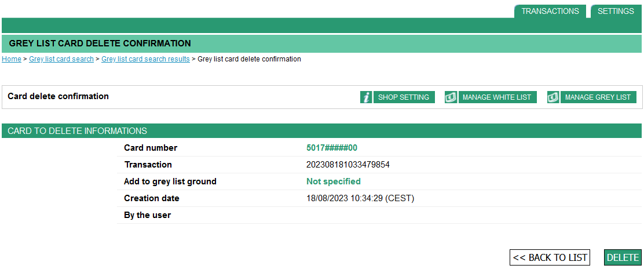Viewport: 644px width, 269px height.
Task: Click the 'By the user' label
Action: coord(148,215)
